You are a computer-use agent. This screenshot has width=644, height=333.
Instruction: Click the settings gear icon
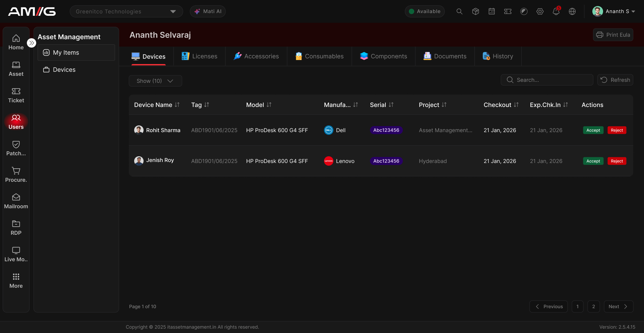click(x=540, y=11)
